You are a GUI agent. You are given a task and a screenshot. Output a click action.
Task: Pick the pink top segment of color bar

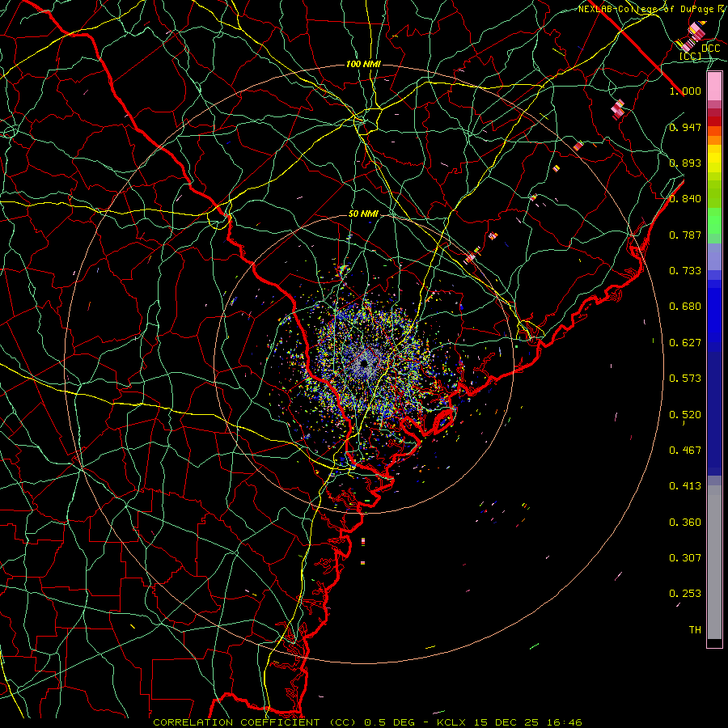point(714,87)
